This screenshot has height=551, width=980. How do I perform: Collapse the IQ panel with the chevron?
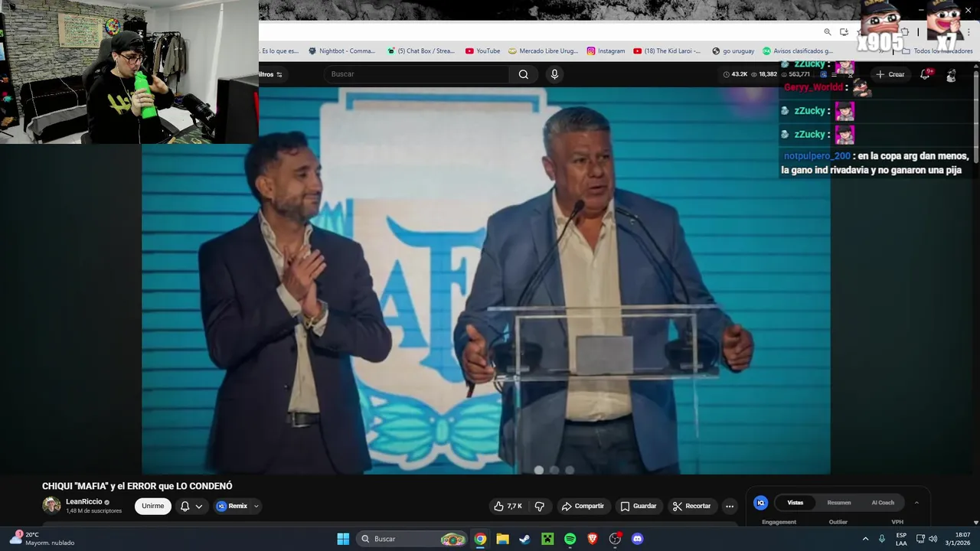(x=916, y=503)
